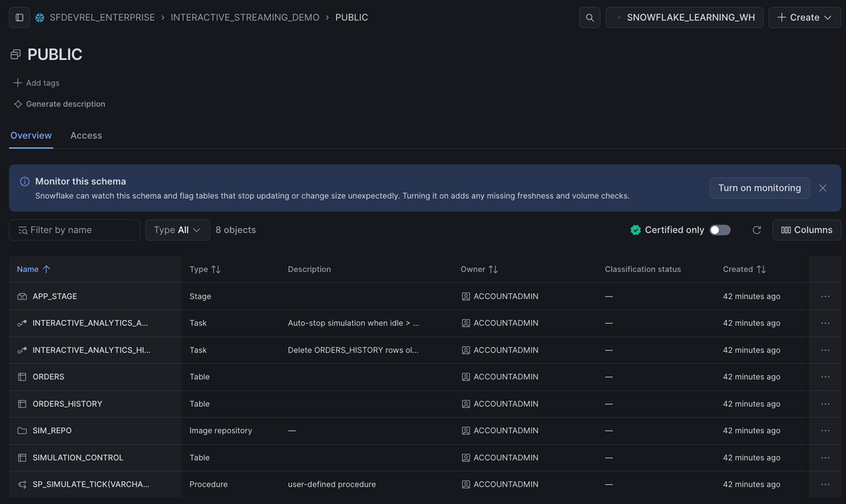This screenshot has width=846, height=504.
Task: Click the SIM_REPO folder icon
Action: pyautogui.click(x=22, y=431)
